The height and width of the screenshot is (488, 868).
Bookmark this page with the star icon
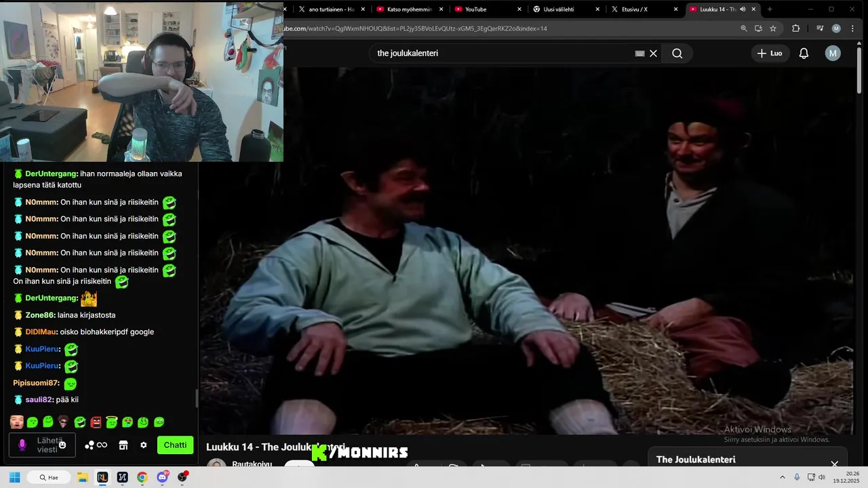(773, 28)
